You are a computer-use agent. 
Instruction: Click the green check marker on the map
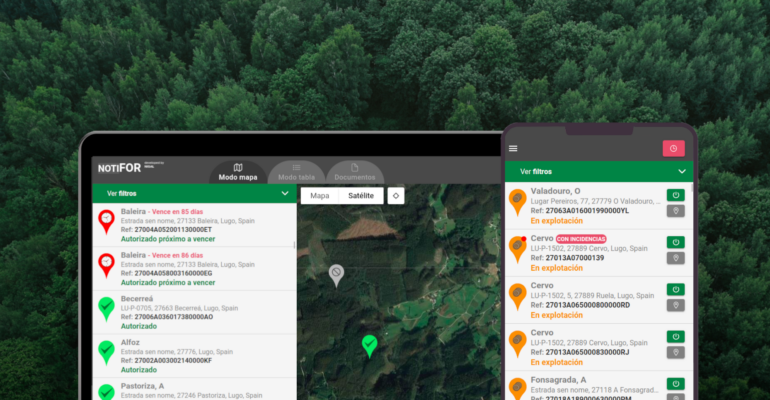point(369,346)
